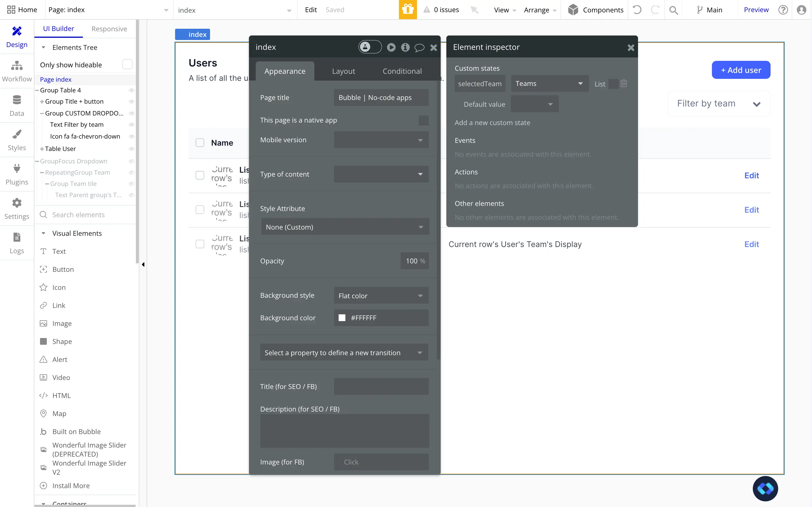Image resolution: width=812 pixels, height=507 pixels.
Task: Open the Type of content dropdown
Action: pos(380,174)
